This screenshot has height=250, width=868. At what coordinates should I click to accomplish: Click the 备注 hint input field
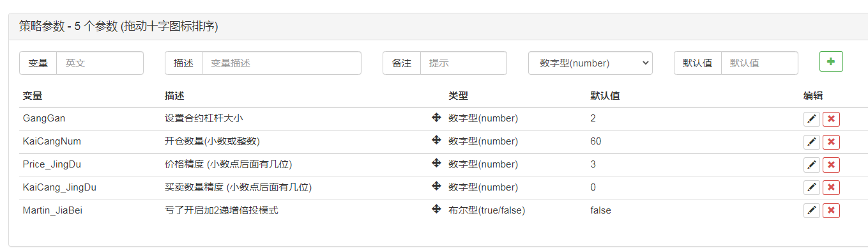click(x=463, y=63)
